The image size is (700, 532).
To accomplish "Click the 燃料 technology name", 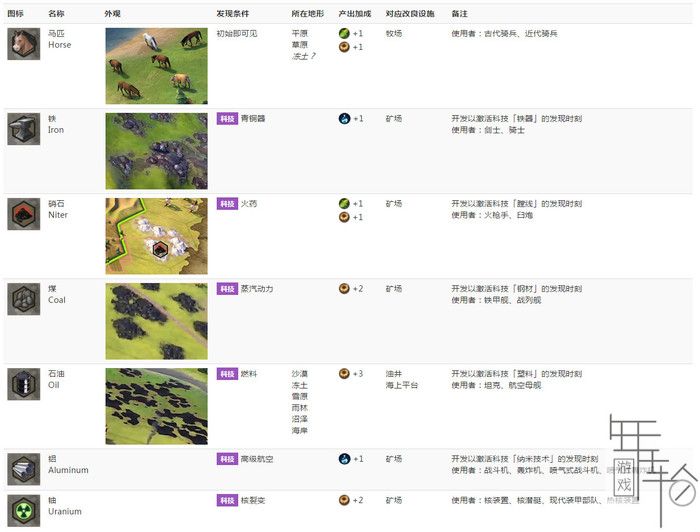I will [249, 374].
